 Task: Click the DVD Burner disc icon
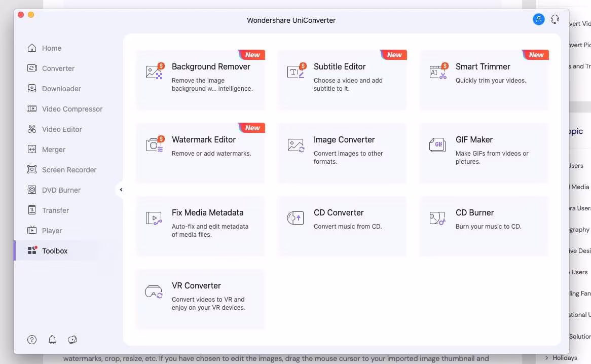pos(32,190)
